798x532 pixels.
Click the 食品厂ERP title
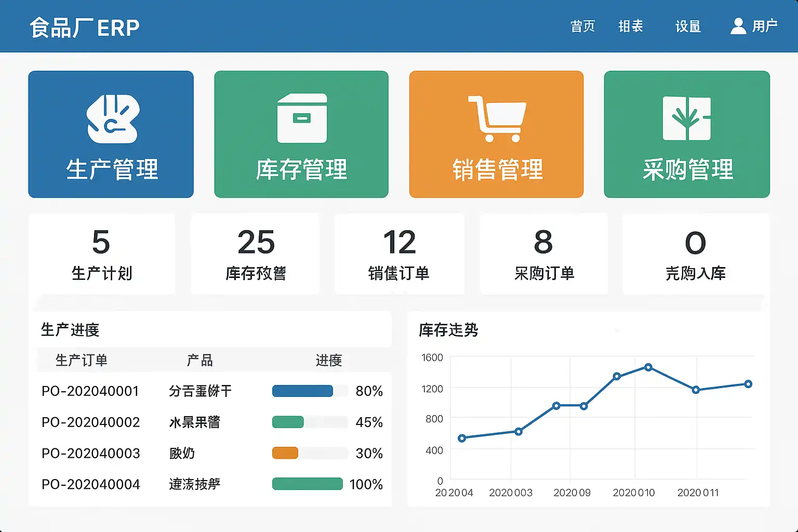pos(85,28)
